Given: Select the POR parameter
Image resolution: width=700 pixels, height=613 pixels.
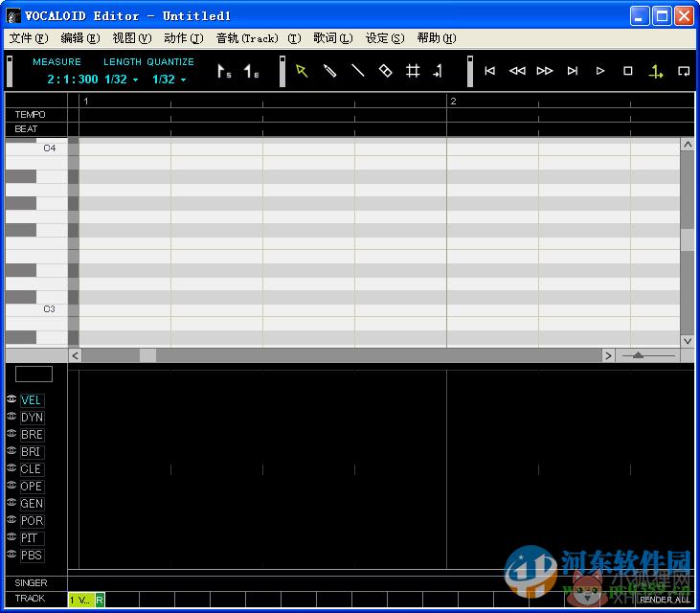Looking at the screenshot, I should pyautogui.click(x=33, y=521).
